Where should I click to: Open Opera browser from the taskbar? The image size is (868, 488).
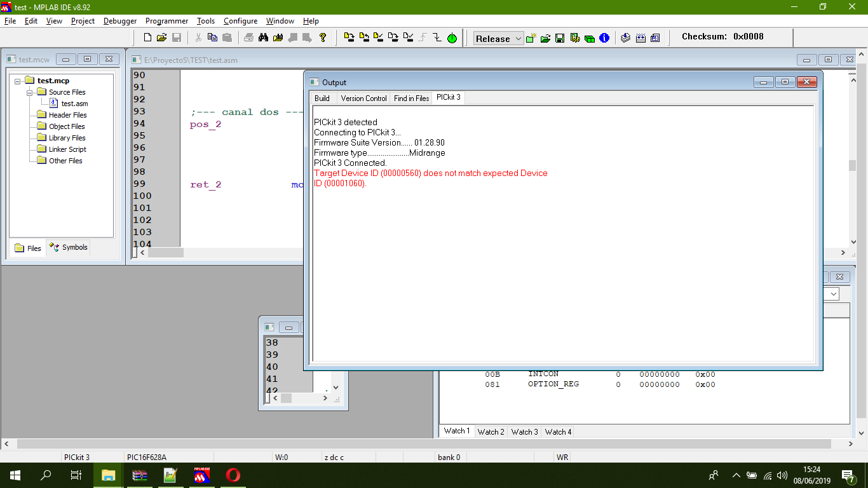pos(233,475)
